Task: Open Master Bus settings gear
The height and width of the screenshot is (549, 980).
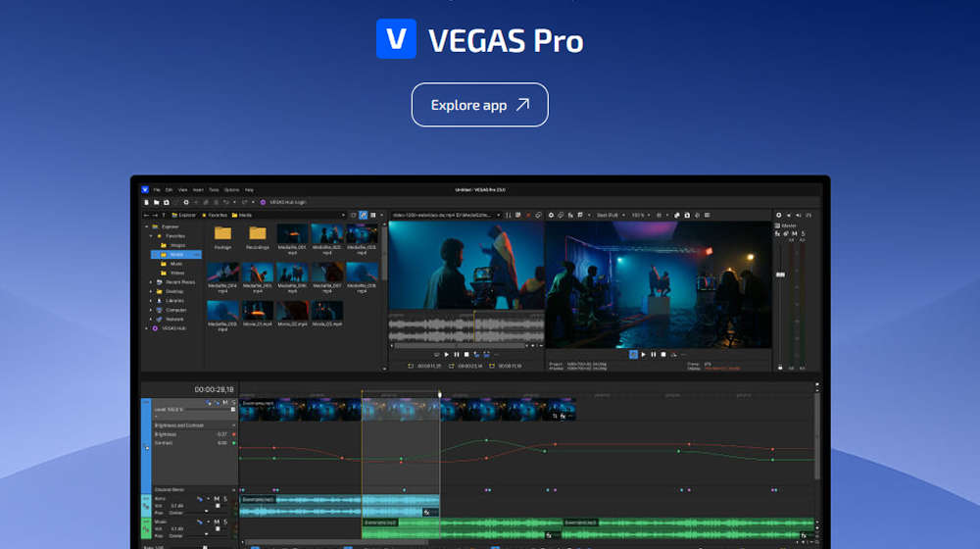Action: pyautogui.click(x=779, y=215)
